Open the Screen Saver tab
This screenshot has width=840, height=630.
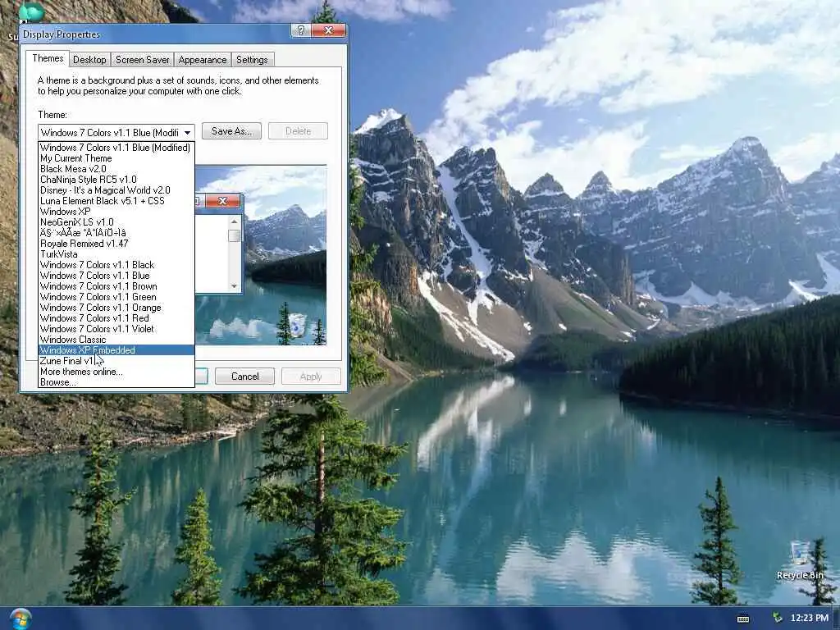(x=143, y=59)
